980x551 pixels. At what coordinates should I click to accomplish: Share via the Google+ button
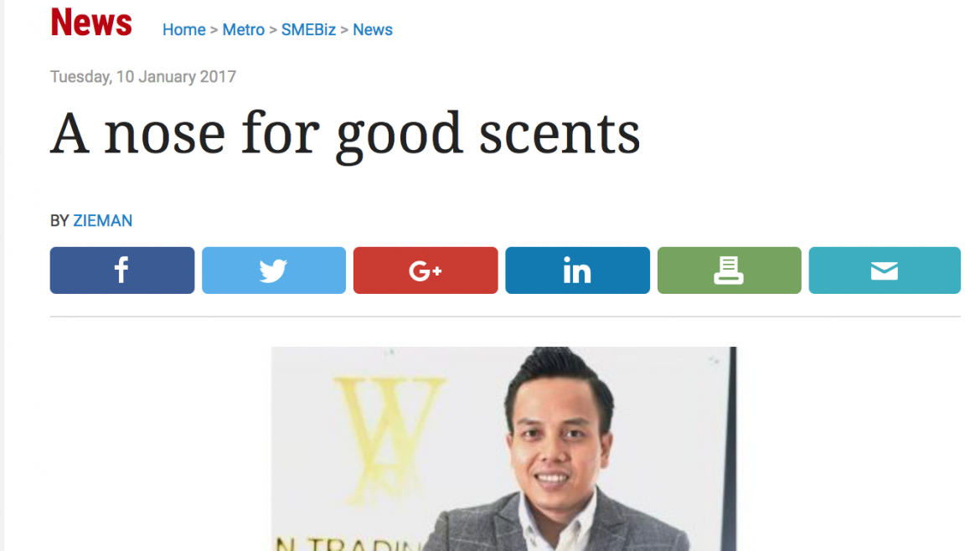coord(426,270)
